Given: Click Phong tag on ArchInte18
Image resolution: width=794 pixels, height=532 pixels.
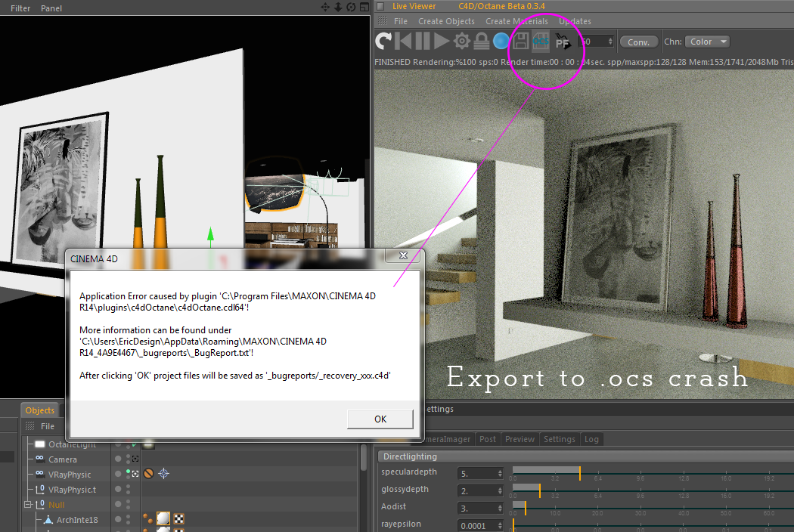Looking at the screenshot, I should [x=148, y=519].
